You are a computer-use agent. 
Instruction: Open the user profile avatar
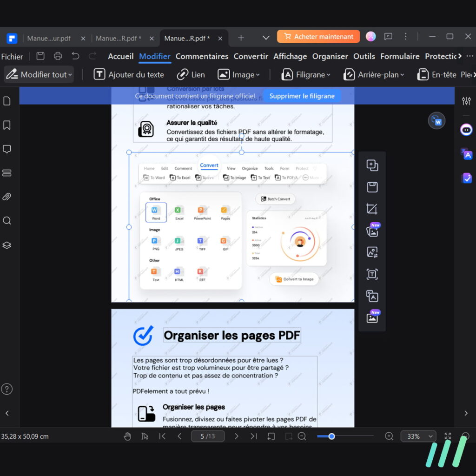370,36
